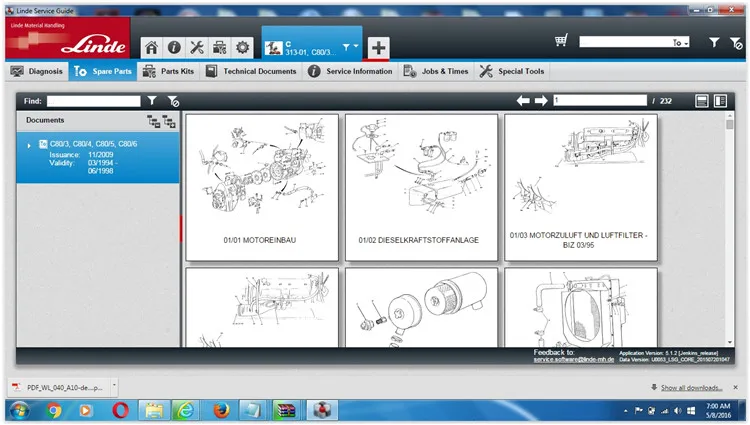The height and width of the screenshot is (425, 750).
Task: Click the page number input field
Action: pos(600,100)
